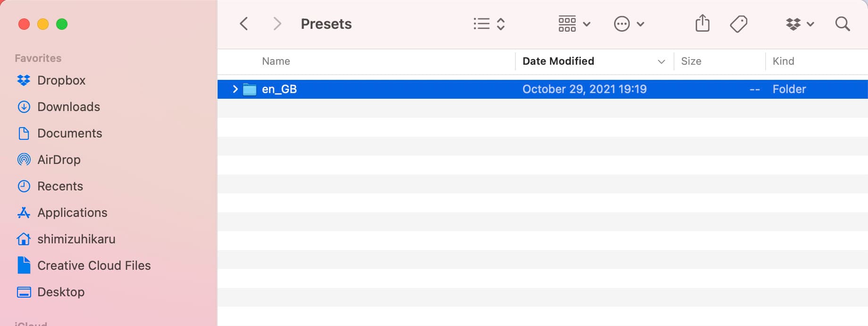Open Applications from the sidebar

tap(72, 213)
